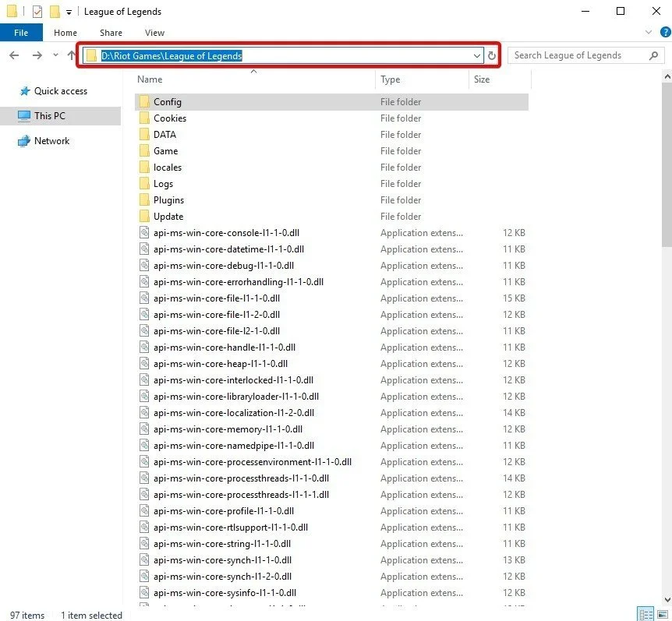Click icon of api-ms-win-core-debug-l1-1-0.dll

pyautogui.click(x=144, y=265)
